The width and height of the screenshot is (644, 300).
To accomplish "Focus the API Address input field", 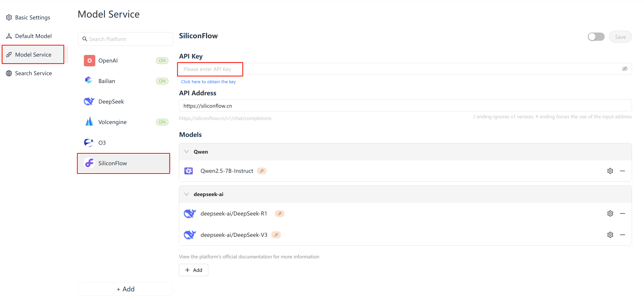I will click(x=405, y=106).
